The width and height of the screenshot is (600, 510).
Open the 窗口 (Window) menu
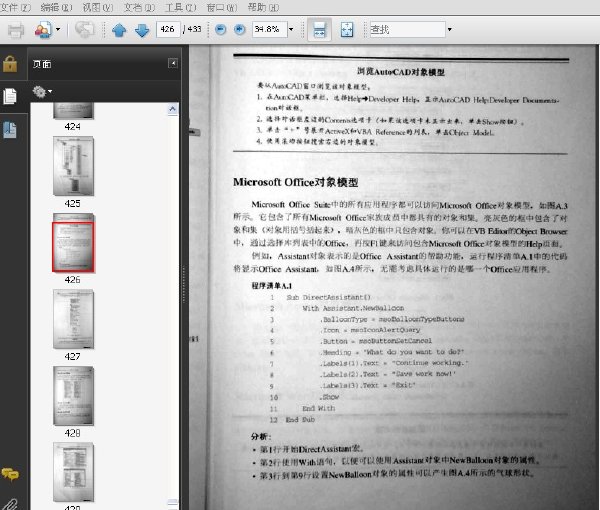coord(222,7)
